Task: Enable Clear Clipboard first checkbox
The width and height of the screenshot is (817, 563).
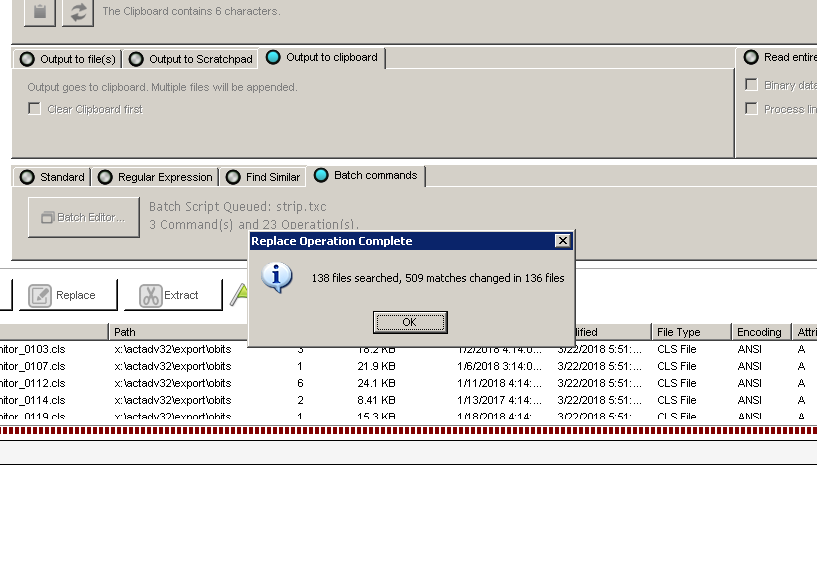Action: [35, 109]
